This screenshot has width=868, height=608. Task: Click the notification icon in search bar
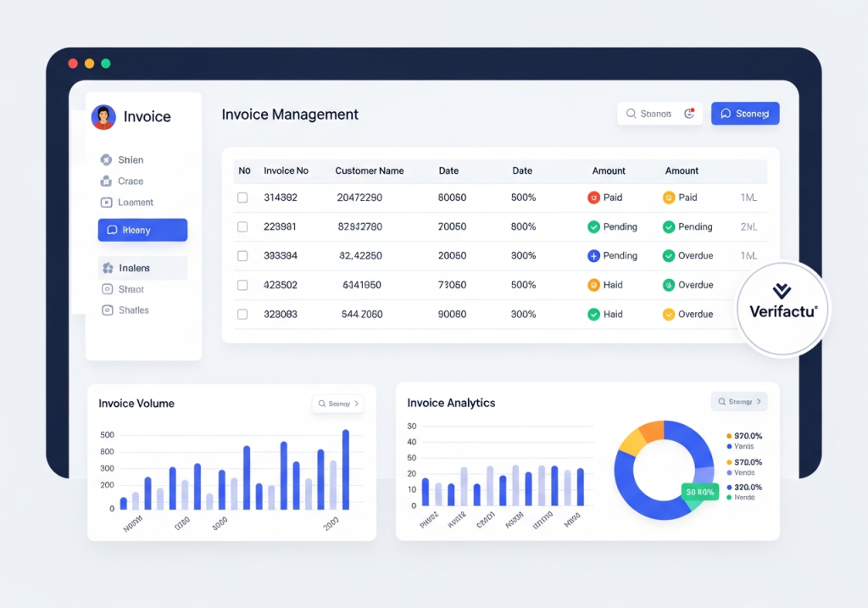coord(689,114)
